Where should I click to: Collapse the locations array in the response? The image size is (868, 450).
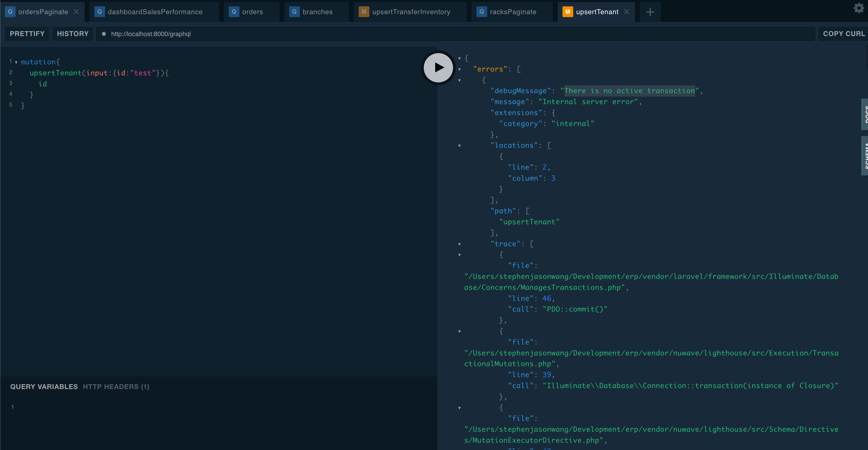click(x=460, y=146)
